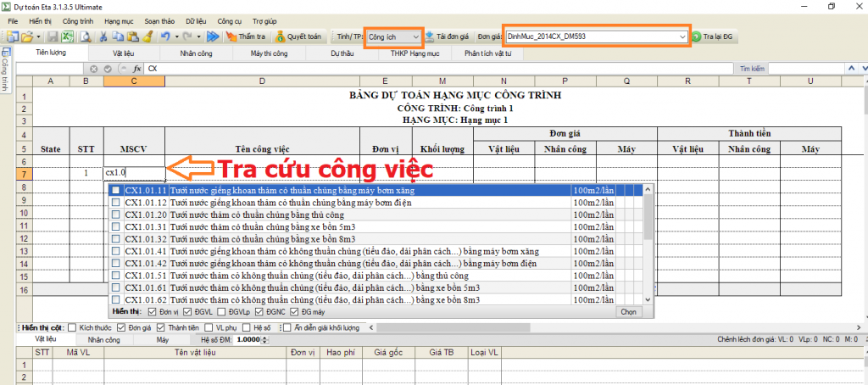
Task: Toggle the ĐG máy display checkbox
Action: [x=294, y=311]
